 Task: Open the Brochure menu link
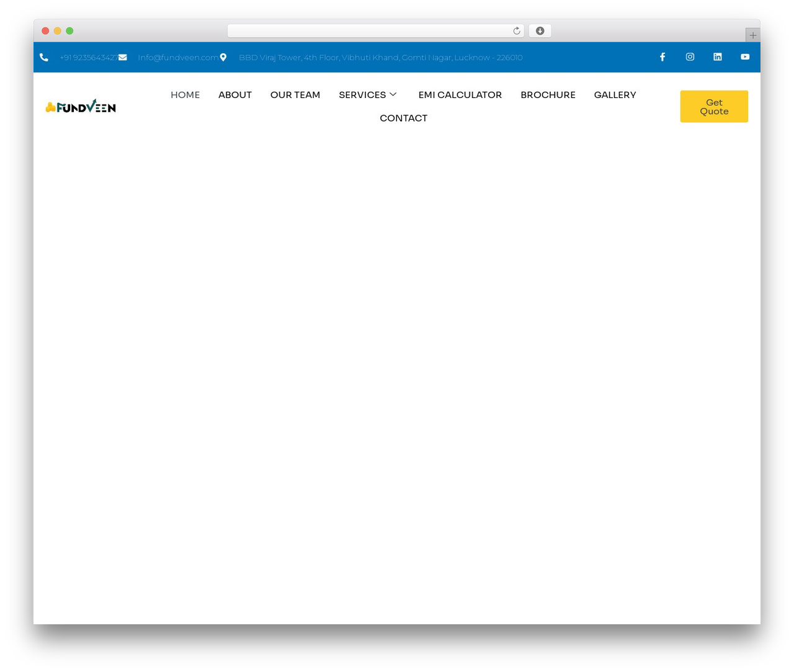tap(548, 95)
